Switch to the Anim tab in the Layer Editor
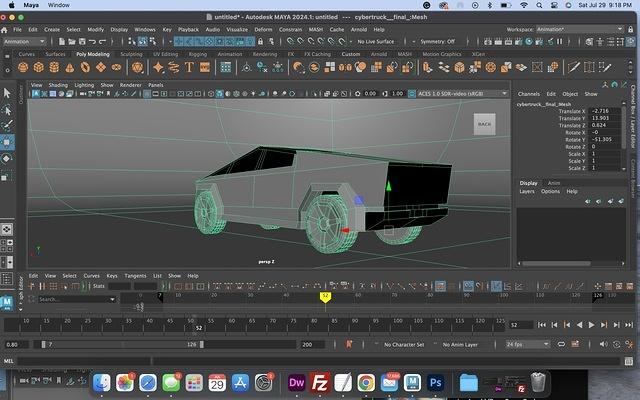 point(553,183)
